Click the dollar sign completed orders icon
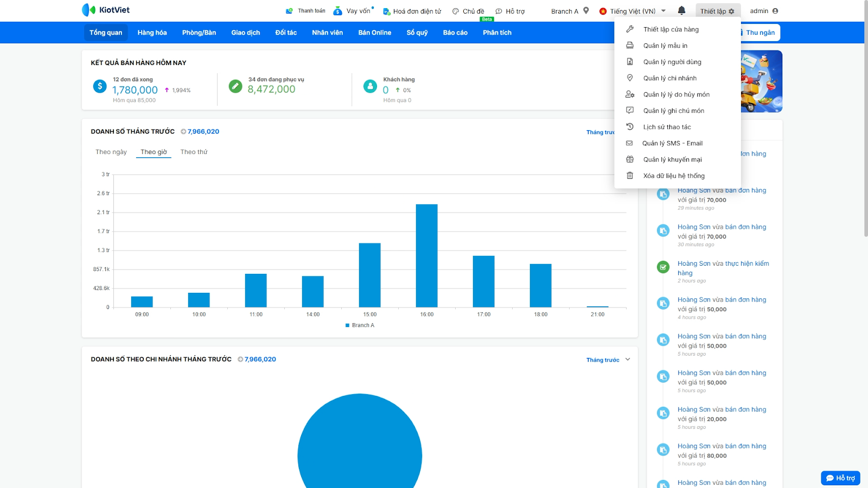868x488 pixels. coord(100,86)
